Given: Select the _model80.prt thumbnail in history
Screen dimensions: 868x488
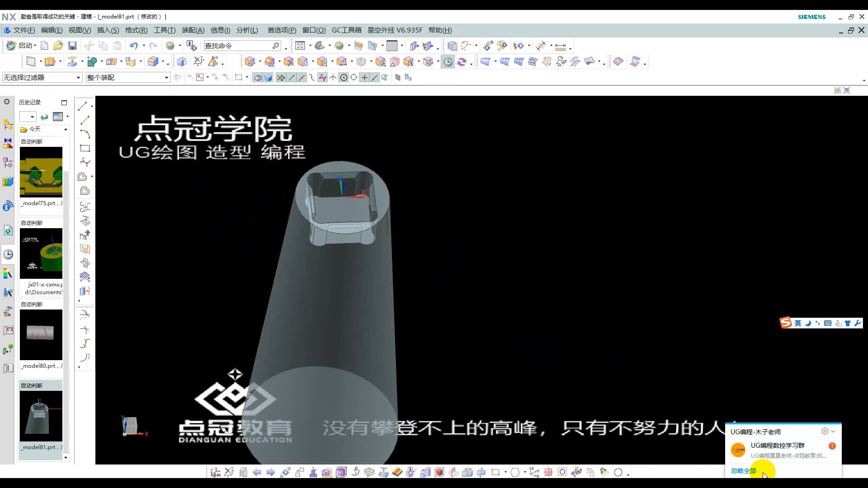Looking at the screenshot, I should coord(41,335).
